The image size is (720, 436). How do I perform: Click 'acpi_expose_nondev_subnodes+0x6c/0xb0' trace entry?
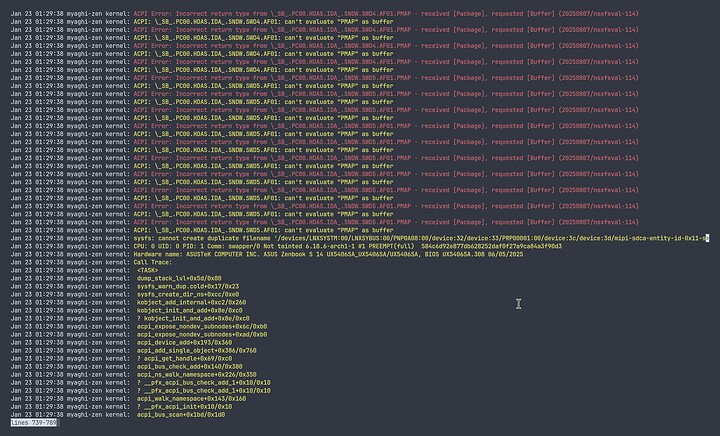(202, 327)
